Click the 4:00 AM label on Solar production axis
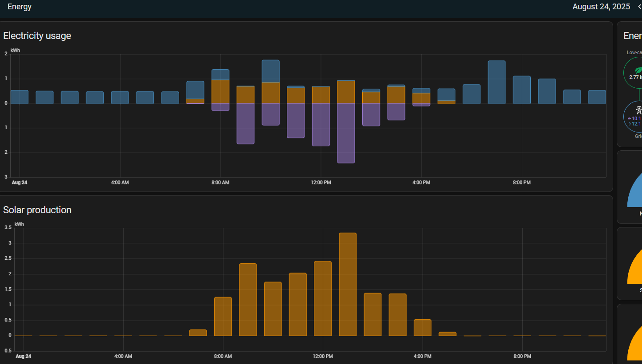The image size is (642, 364). coord(123,356)
